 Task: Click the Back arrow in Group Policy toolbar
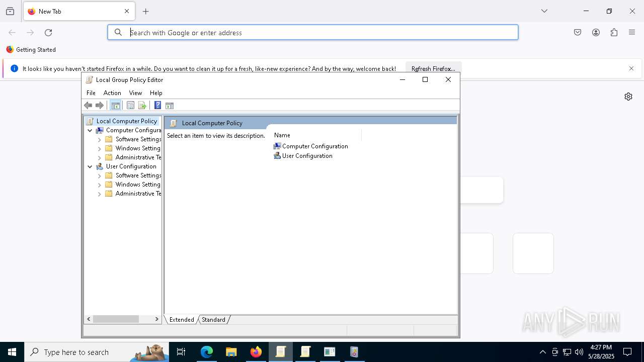pyautogui.click(x=88, y=106)
